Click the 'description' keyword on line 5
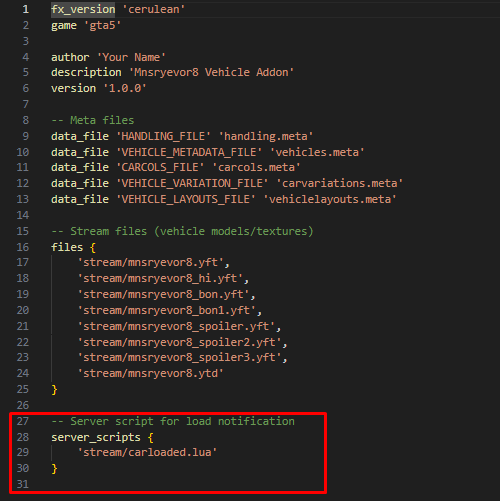Viewport: 500px width, 501px height. (86, 72)
